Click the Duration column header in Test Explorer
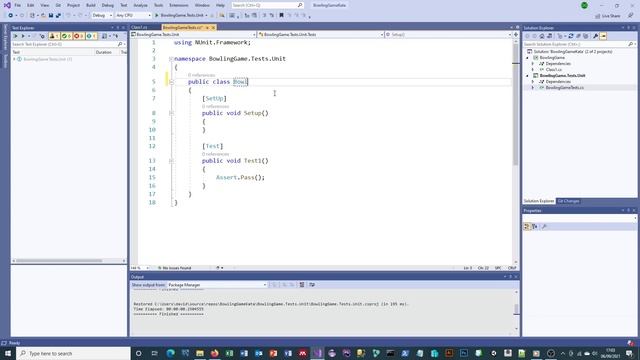This screenshot has height=360, width=640. 104,52
